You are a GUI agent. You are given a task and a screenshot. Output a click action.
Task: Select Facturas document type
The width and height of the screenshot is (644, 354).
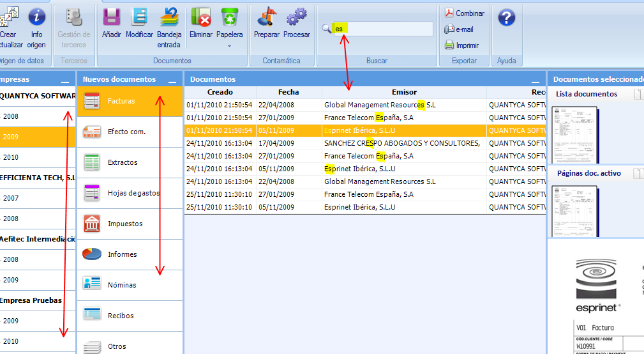(x=130, y=101)
